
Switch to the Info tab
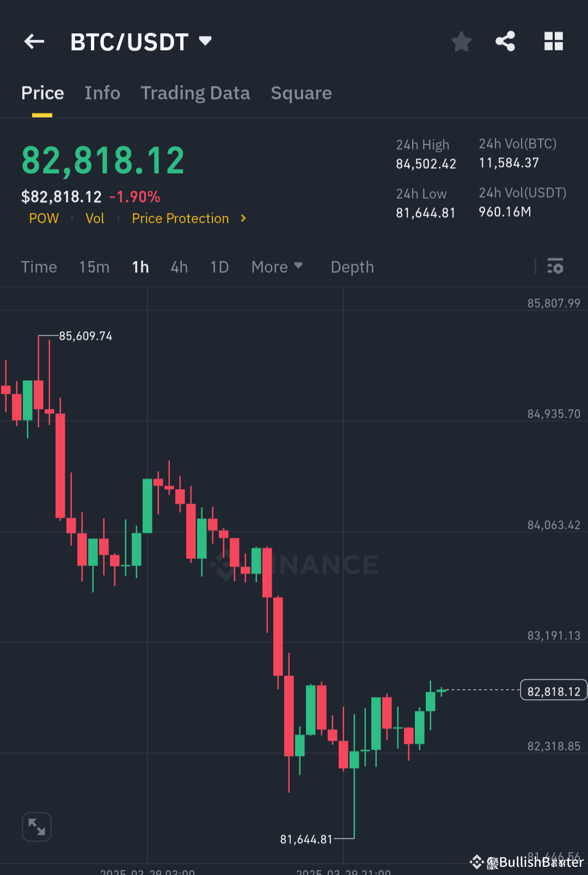point(102,93)
